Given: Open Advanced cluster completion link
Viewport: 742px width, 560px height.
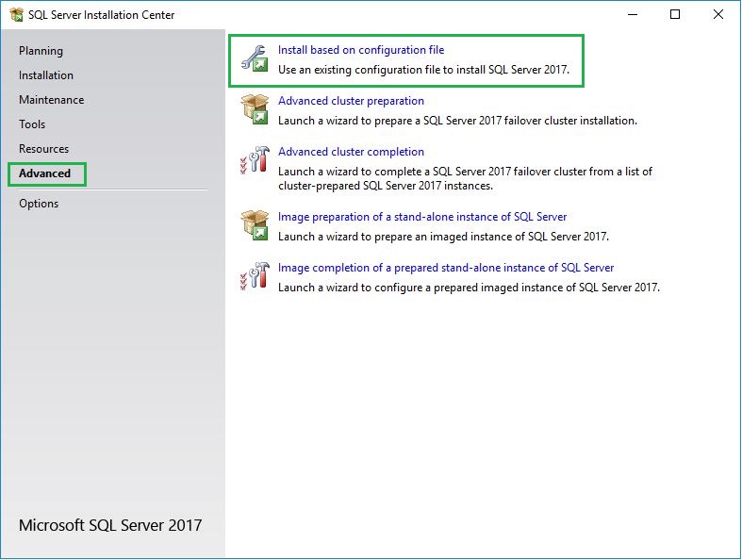Looking at the screenshot, I should coord(351,152).
